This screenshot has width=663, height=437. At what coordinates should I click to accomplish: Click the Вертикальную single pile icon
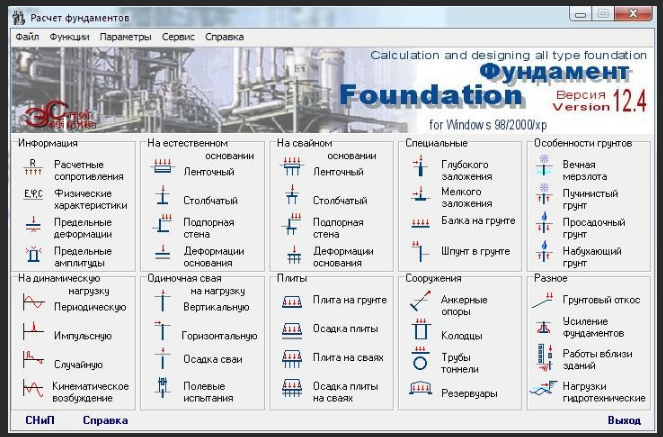click(x=162, y=301)
